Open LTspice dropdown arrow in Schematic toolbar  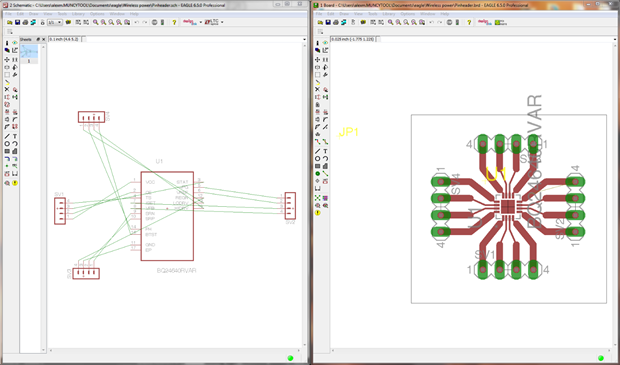point(222,23)
